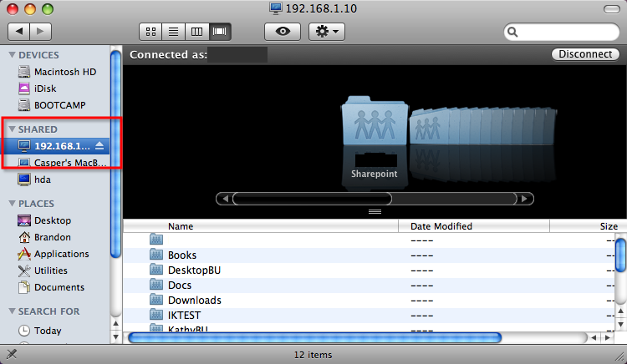Viewport: 627px width, 364px height.
Task: Switch to column view
Action: click(196, 32)
